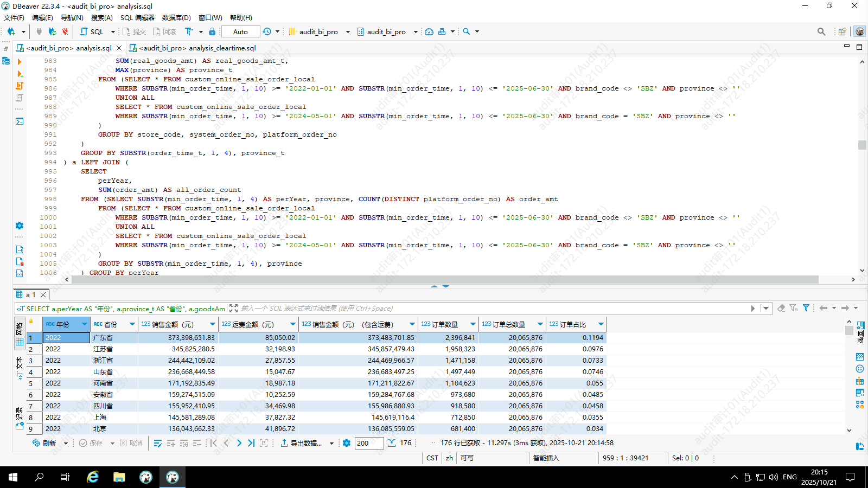Jump to last row in results
868x488 pixels.
[x=251, y=443]
